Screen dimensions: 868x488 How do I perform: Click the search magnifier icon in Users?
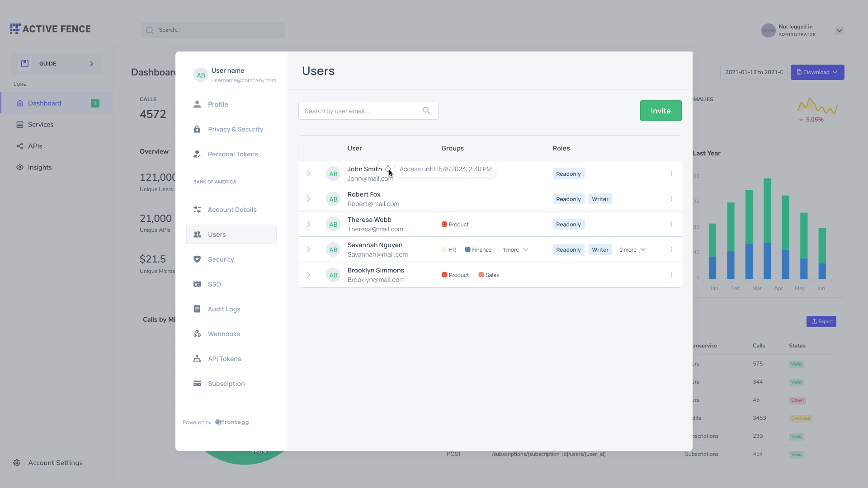pyautogui.click(x=426, y=111)
